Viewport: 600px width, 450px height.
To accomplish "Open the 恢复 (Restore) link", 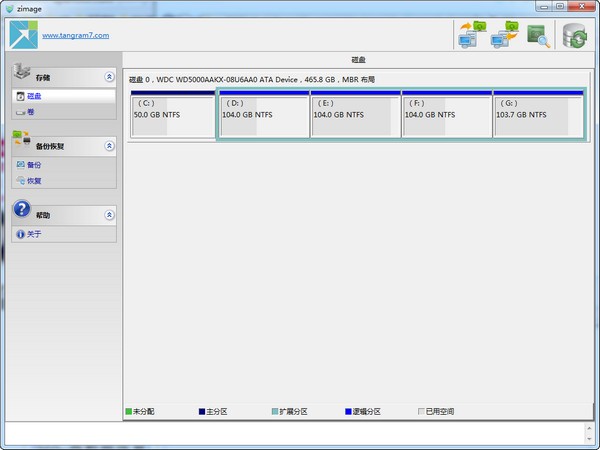I will (35, 181).
